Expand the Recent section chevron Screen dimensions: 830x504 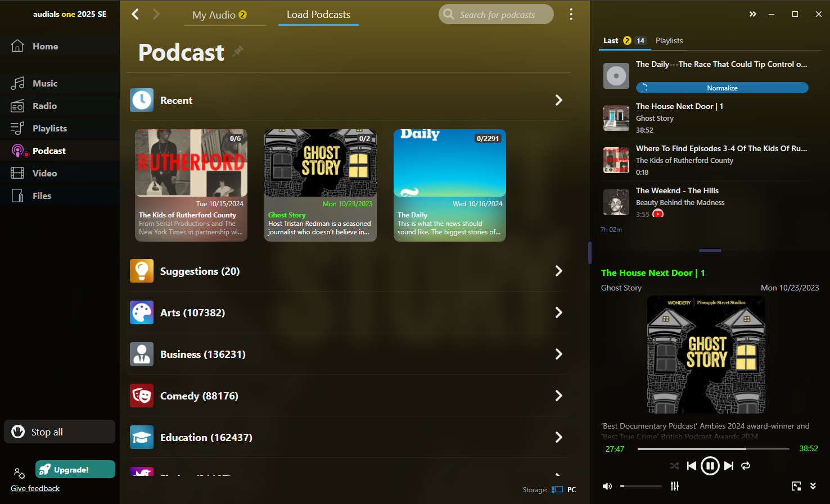558,100
